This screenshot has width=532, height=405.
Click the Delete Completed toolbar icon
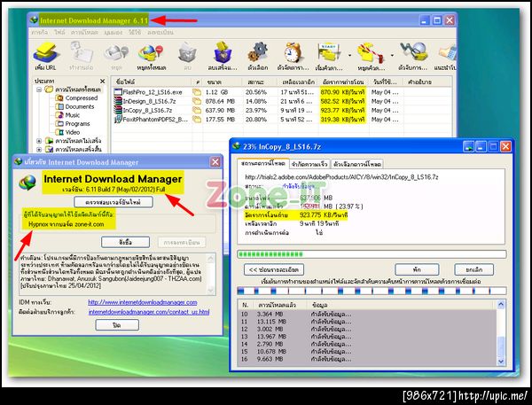click(x=223, y=52)
